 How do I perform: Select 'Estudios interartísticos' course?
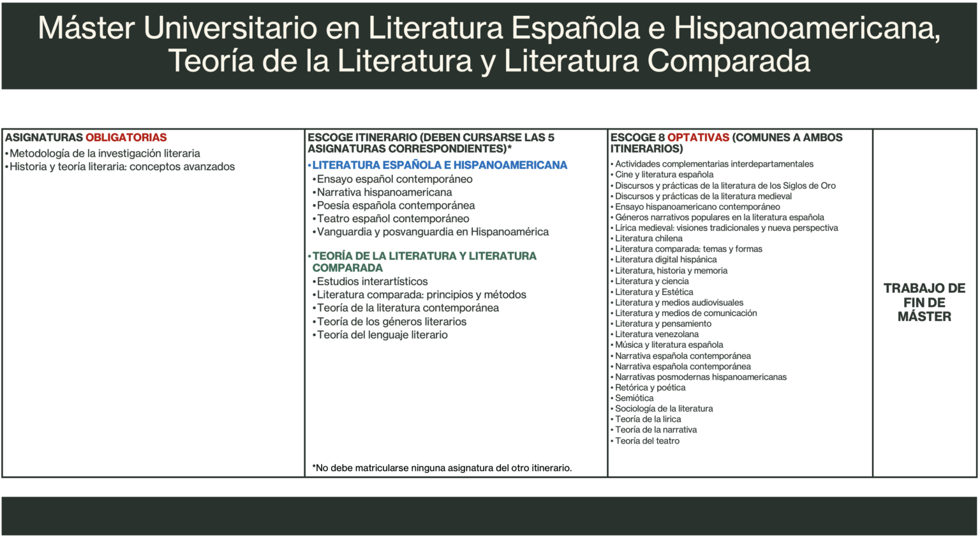[372, 281]
